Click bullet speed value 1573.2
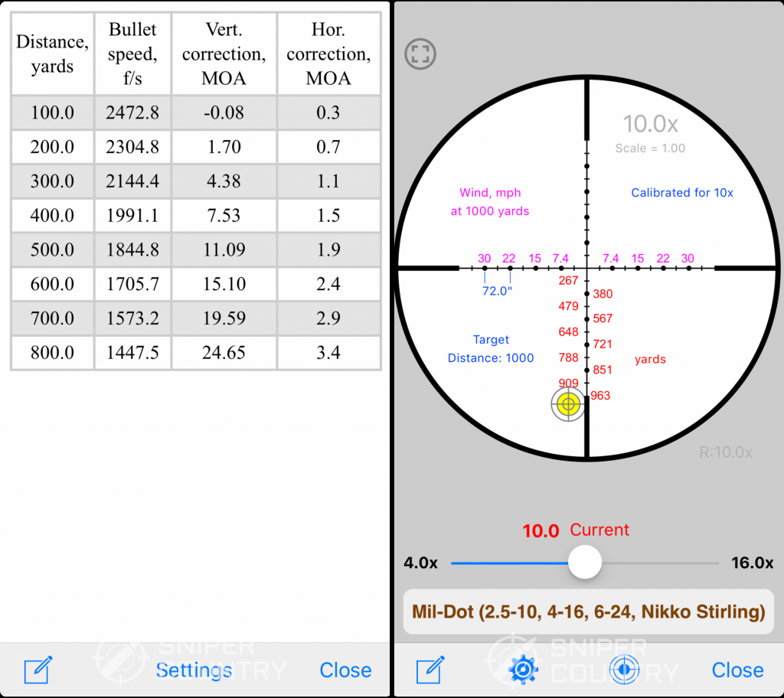The width and height of the screenshot is (784, 698). point(132,318)
